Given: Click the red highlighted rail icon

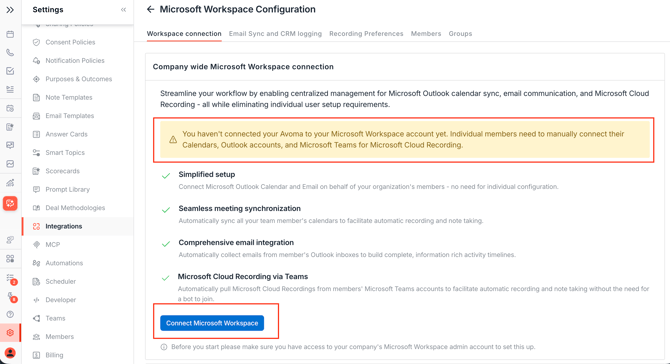Looking at the screenshot, I should pos(10,203).
